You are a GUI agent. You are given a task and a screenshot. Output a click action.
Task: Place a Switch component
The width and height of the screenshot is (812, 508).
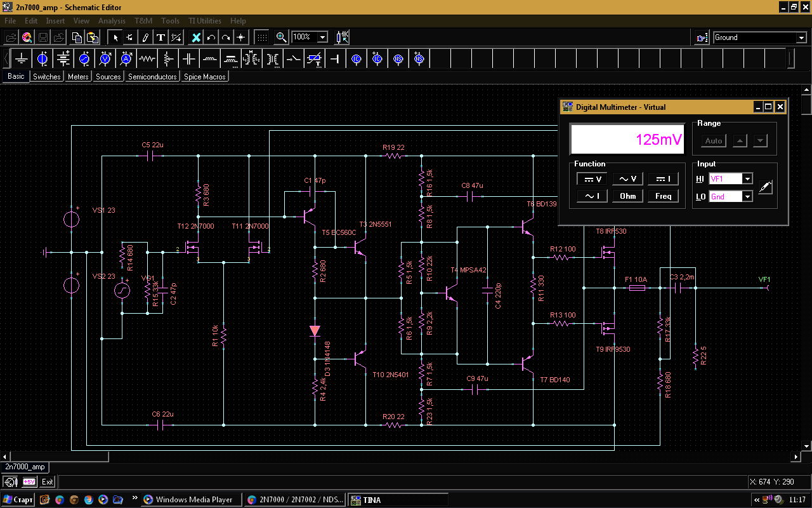(294, 59)
